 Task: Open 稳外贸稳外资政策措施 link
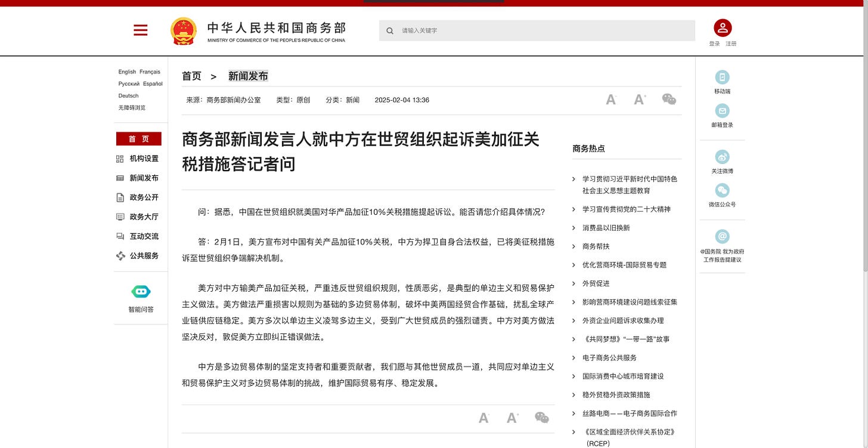(x=616, y=394)
